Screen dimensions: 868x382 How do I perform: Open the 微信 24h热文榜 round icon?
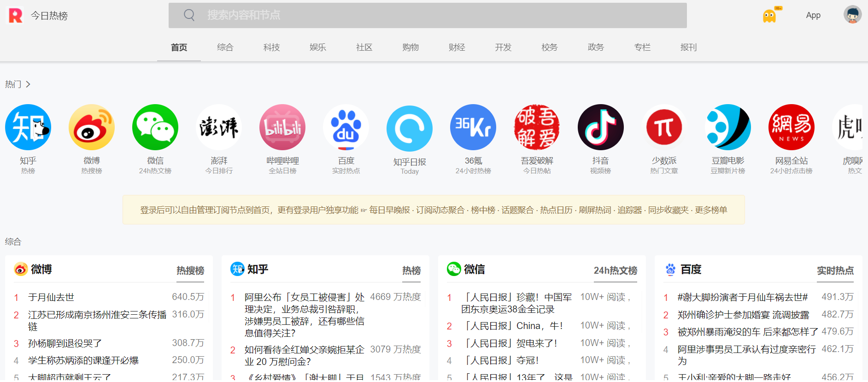[x=155, y=127]
